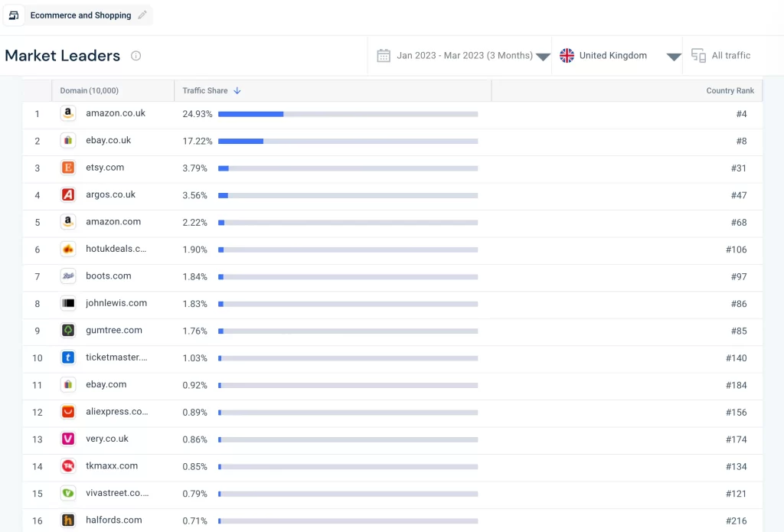
Task: Click the etsy.com favicon
Action: pyautogui.click(x=68, y=168)
